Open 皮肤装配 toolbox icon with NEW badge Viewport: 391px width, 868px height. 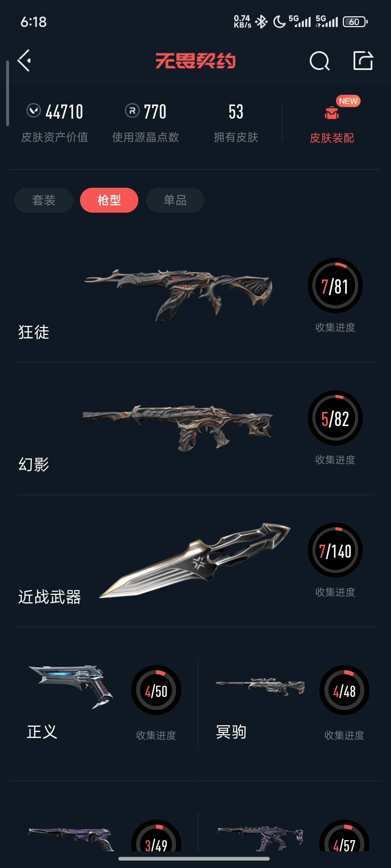[x=332, y=113]
